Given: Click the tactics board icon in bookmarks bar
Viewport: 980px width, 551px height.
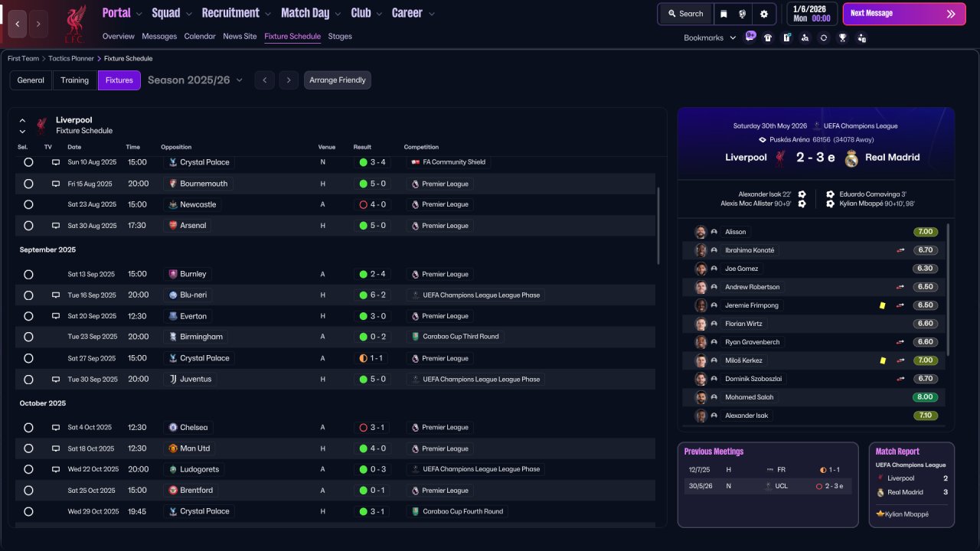Looking at the screenshot, I should (786, 37).
